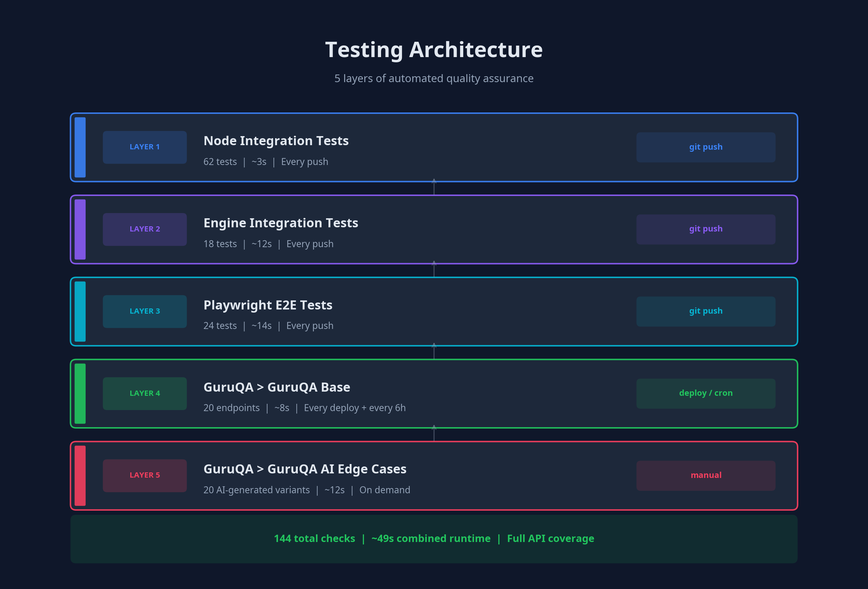Click 'GuruQA > GuruQA Base' heading
This screenshot has height=589, width=868.
(277, 387)
